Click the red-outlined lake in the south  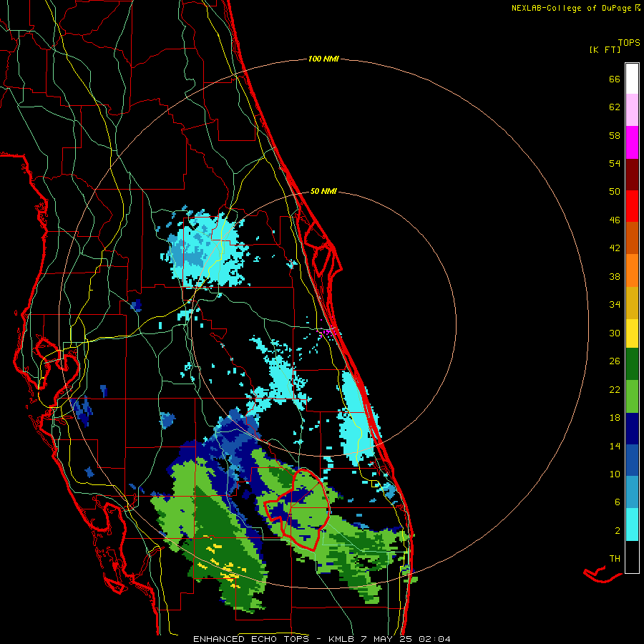coord(297,509)
